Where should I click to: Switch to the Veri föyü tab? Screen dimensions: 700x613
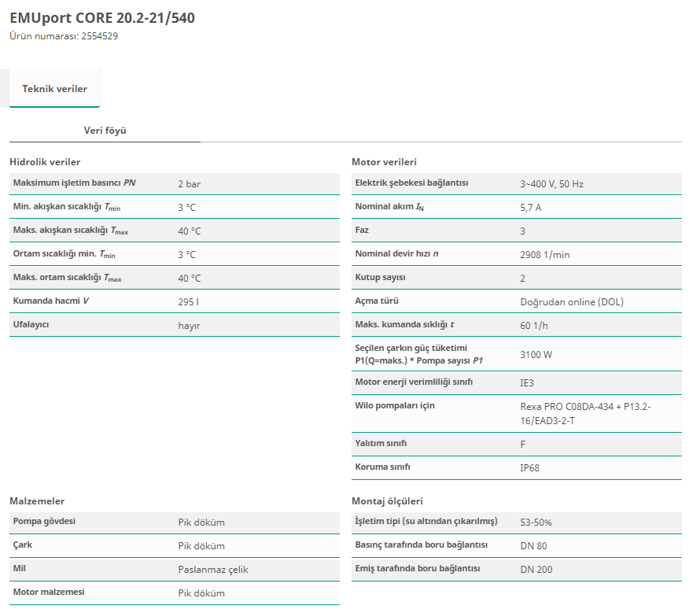pos(105,131)
